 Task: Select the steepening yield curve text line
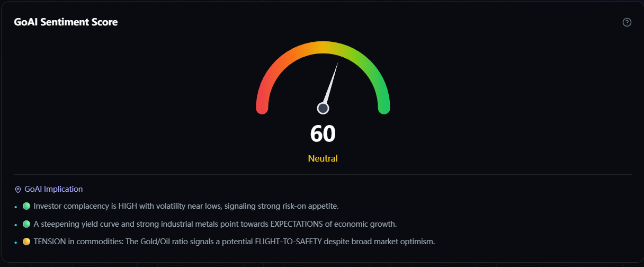click(x=215, y=224)
